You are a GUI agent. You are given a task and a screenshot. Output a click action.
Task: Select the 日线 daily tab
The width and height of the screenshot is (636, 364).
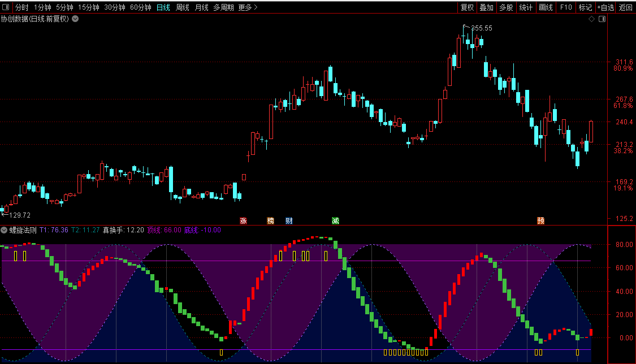pyautogui.click(x=163, y=7)
